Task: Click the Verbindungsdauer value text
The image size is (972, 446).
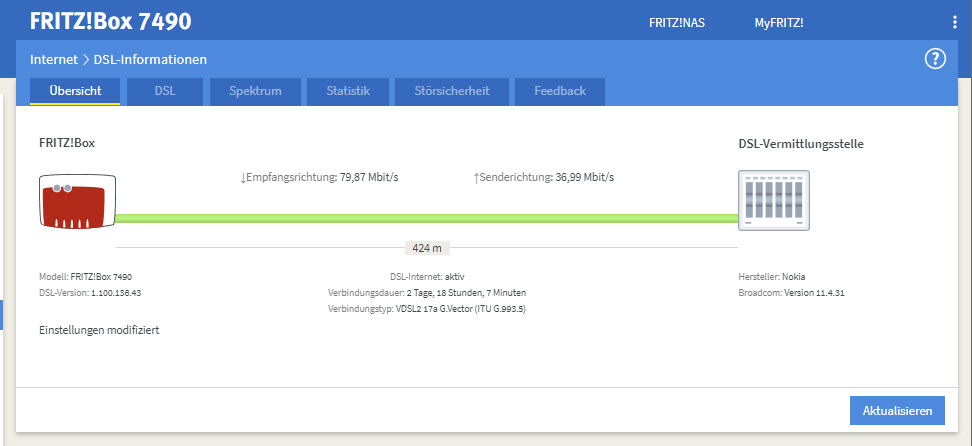Action: tap(466, 293)
